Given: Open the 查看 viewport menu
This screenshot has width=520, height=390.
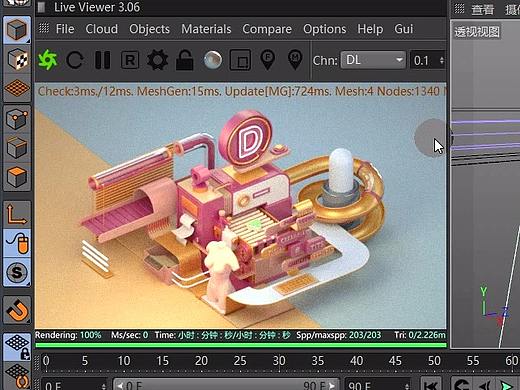Looking at the screenshot, I should 482,9.
